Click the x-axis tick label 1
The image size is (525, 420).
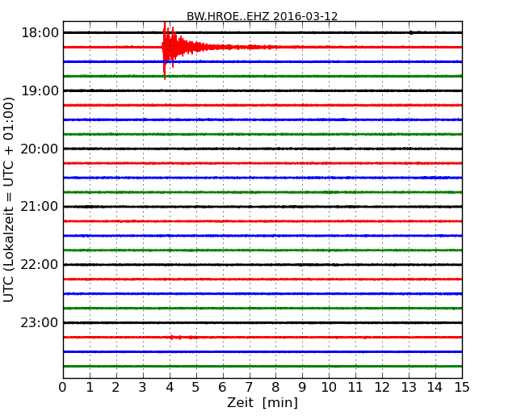[90, 388]
